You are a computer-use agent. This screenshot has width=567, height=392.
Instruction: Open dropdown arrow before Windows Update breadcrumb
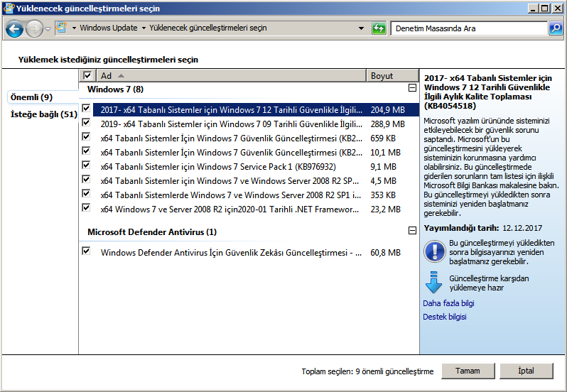coord(74,28)
